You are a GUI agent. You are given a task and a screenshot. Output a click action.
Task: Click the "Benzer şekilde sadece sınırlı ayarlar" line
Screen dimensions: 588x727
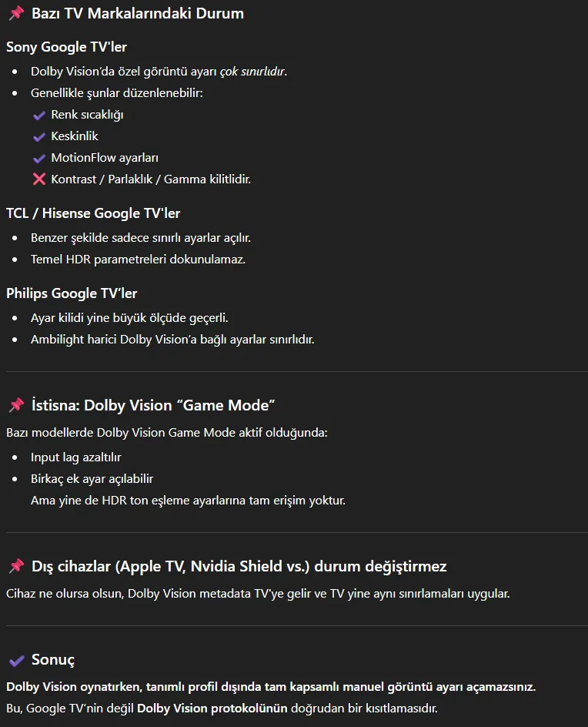tap(141, 238)
